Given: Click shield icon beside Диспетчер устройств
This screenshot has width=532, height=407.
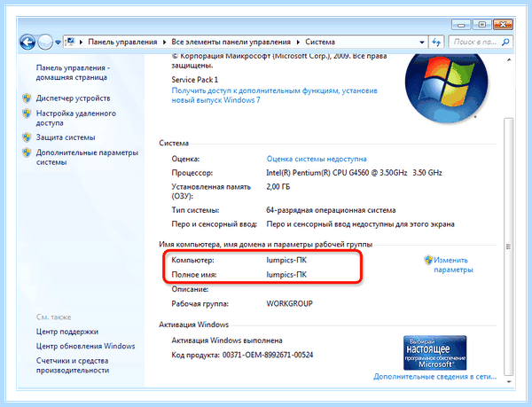Looking at the screenshot, I should [x=27, y=98].
